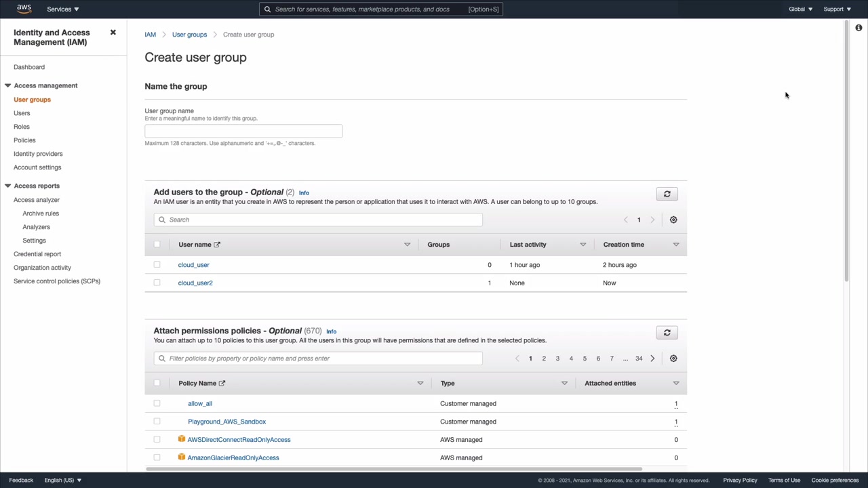Check the AWSDirectConnectReadOnlyAccess policy checkbox
Viewport: 868px width, 488px height.
click(x=157, y=439)
